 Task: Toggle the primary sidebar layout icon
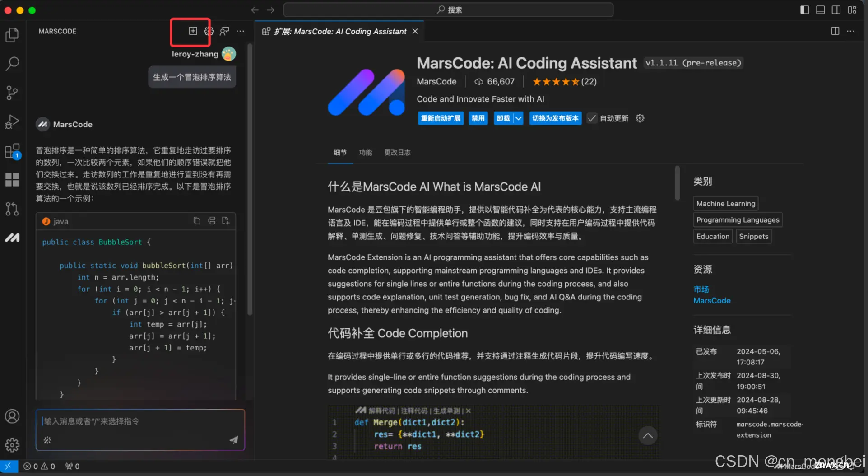[804, 10]
